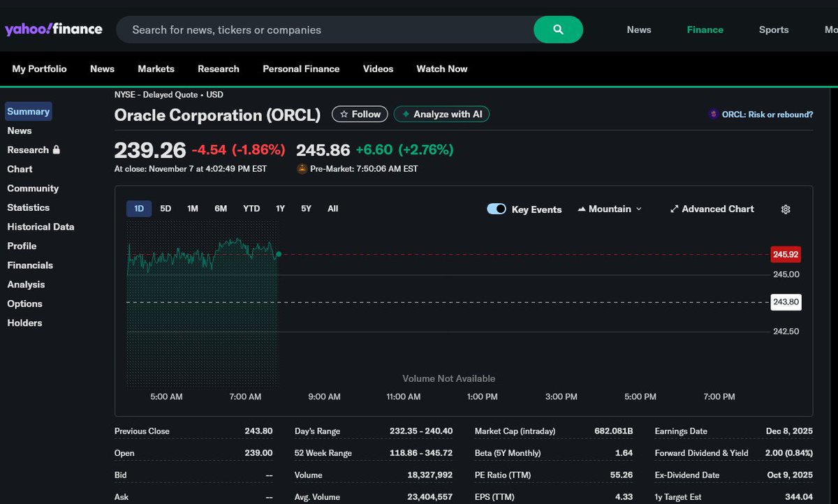Select the YTD chart range
838x504 pixels.
(251, 208)
